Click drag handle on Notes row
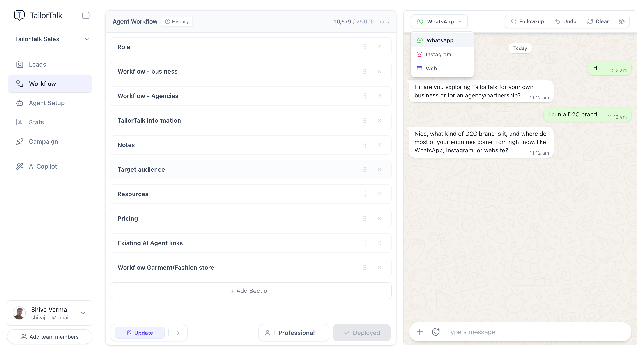The width and height of the screenshot is (644, 352). [365, 145]
